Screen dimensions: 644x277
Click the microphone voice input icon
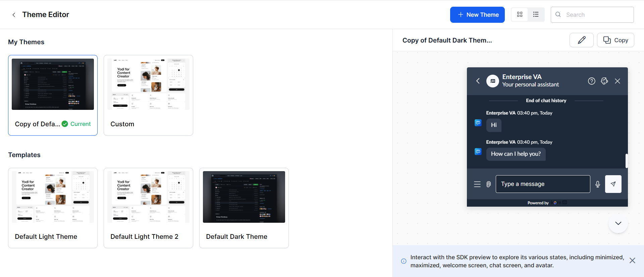597,184
